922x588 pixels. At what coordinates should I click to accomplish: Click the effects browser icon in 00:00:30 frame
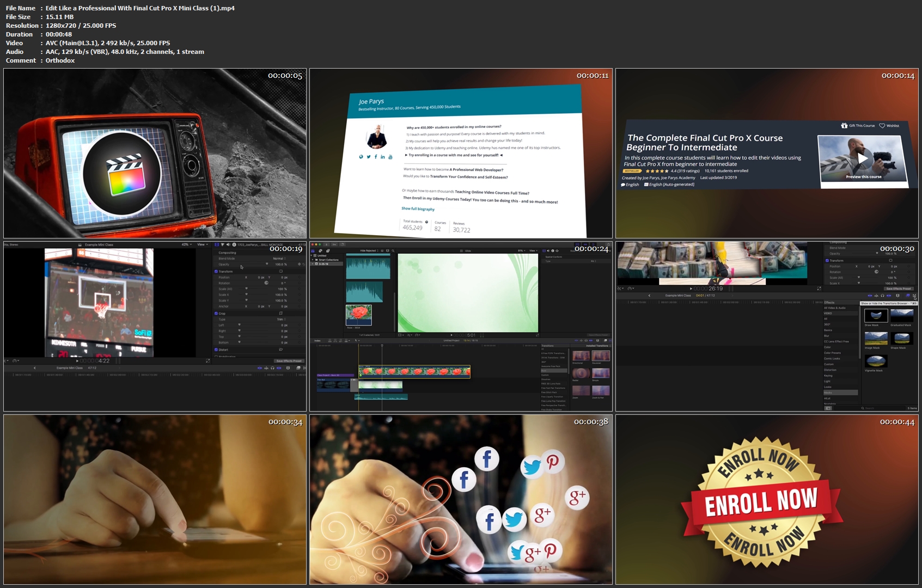pyautogui.click(x=908, y=296)
